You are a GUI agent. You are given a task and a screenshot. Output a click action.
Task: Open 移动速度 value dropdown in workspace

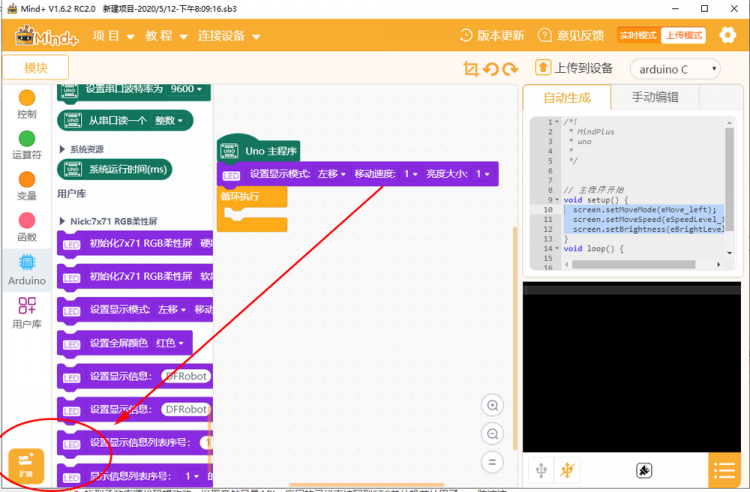410,174
